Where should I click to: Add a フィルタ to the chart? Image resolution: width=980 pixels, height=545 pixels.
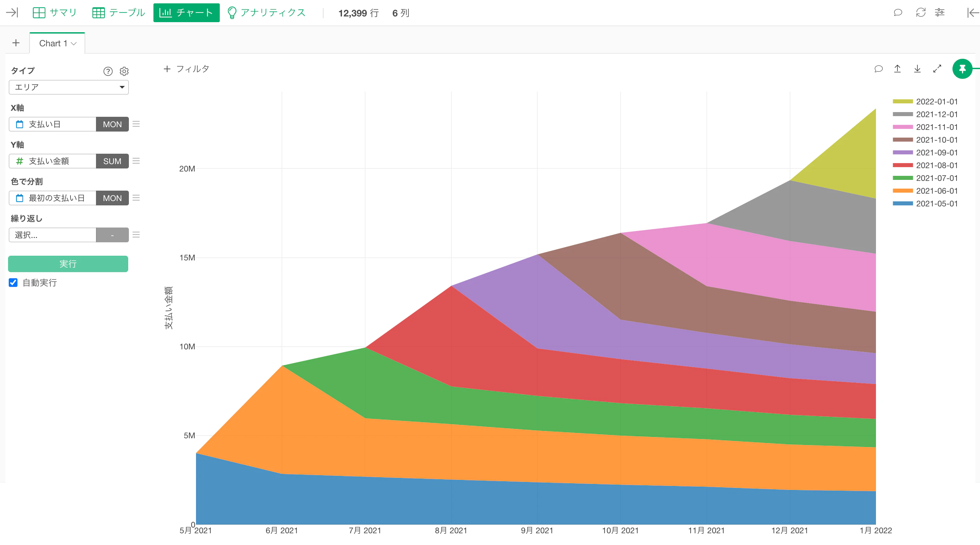[186, 69]
